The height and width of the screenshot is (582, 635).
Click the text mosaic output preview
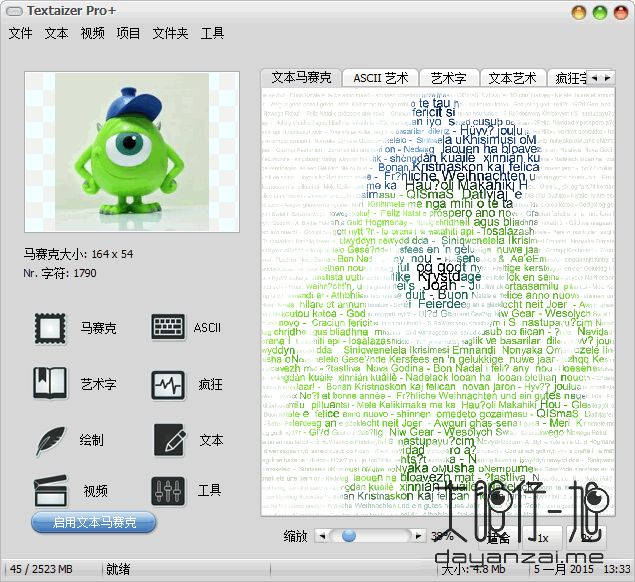point(438,302)
